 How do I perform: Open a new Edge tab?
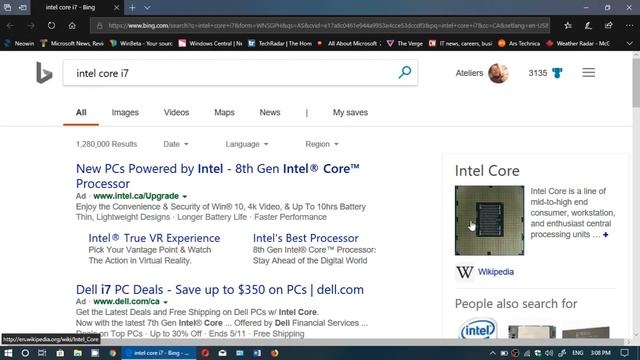tap(132, 7)
